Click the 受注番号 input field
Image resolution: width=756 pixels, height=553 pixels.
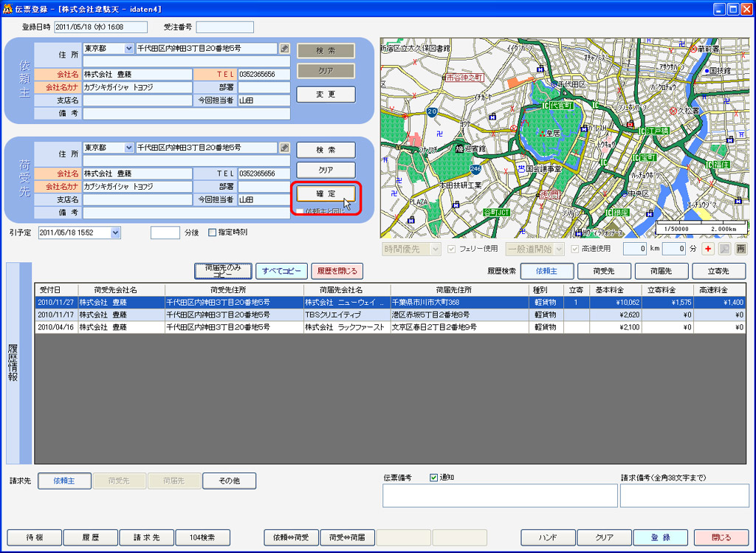(224, 27)
